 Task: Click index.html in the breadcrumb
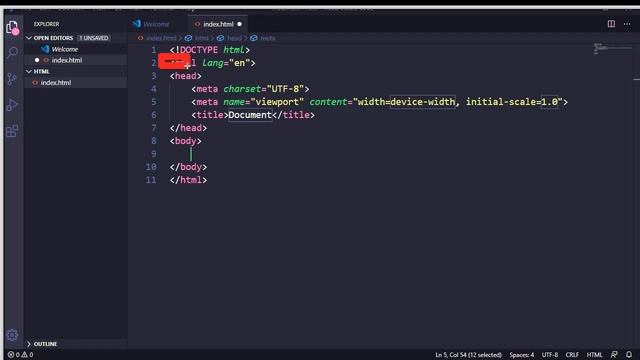tap(161, 38)
